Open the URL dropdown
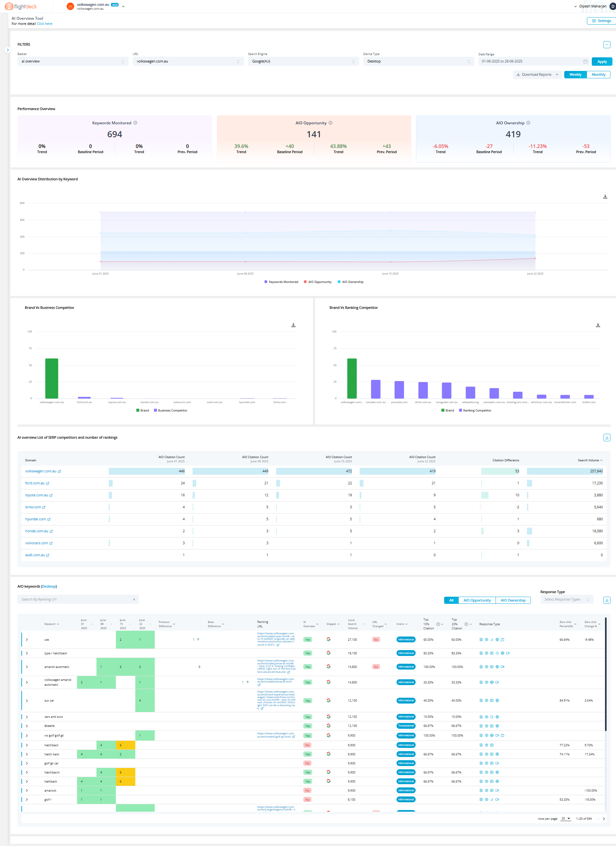Image resolution: width=616 pixels, height=846 pixels. (x=188, y=61)
